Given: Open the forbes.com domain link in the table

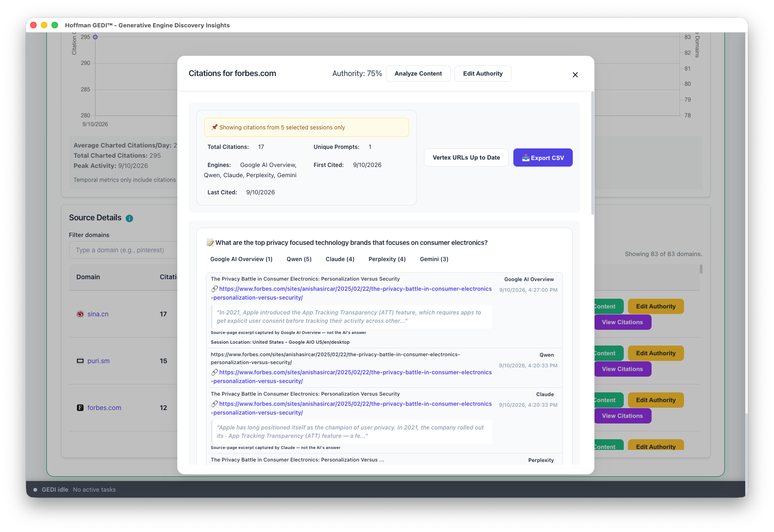Looking at the screenshot, I should click(x=104, y=408).
